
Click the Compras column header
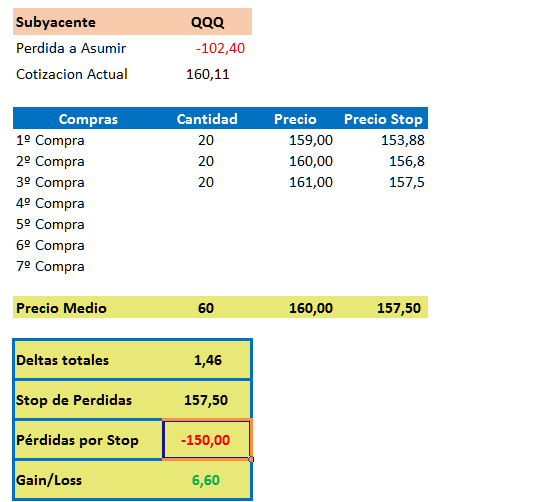88,119
